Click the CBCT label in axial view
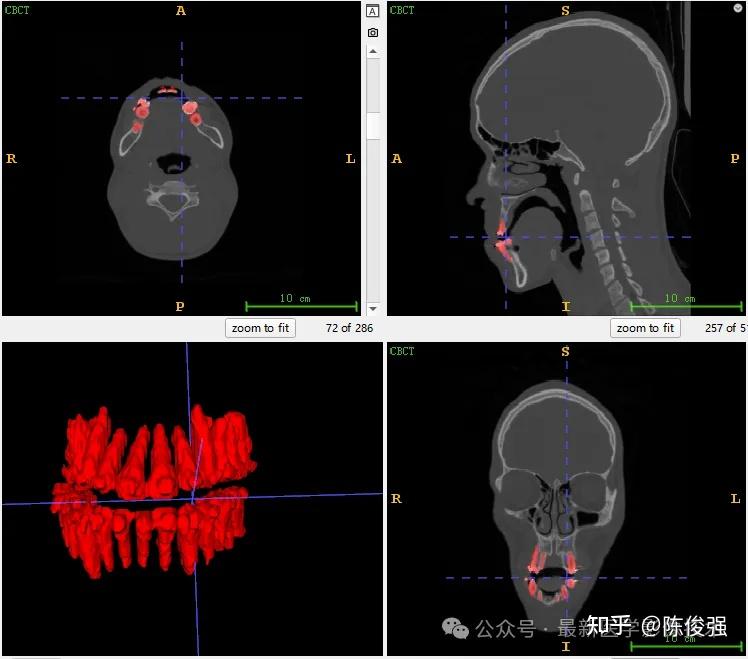The width and height of the screenshot is (748, 659). tap(17, 10)
